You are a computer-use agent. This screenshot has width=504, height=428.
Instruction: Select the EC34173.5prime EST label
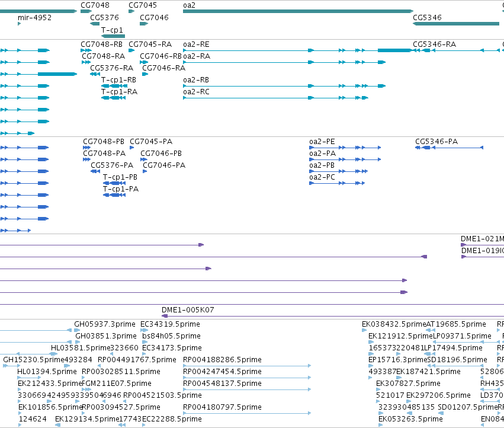click(x=172, y=348)
